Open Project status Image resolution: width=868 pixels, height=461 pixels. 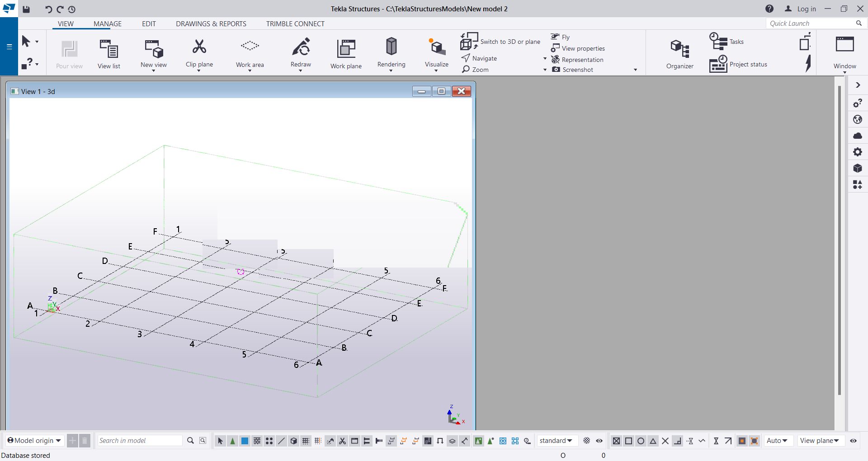point(738,64)
